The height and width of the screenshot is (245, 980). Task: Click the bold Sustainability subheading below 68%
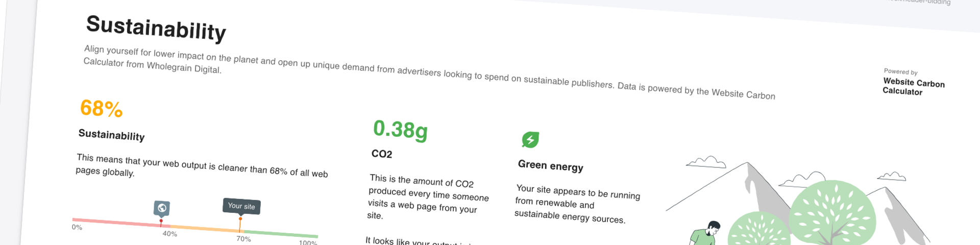(111, 135)
